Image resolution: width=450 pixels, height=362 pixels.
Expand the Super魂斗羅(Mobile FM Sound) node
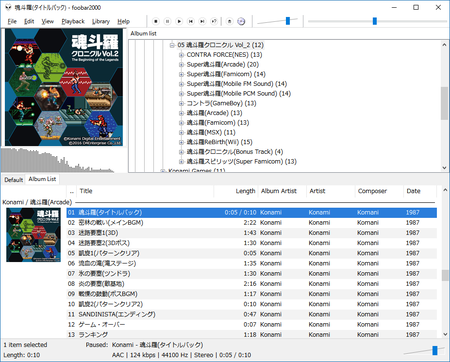pyautogui.click(x=181, y=84)
